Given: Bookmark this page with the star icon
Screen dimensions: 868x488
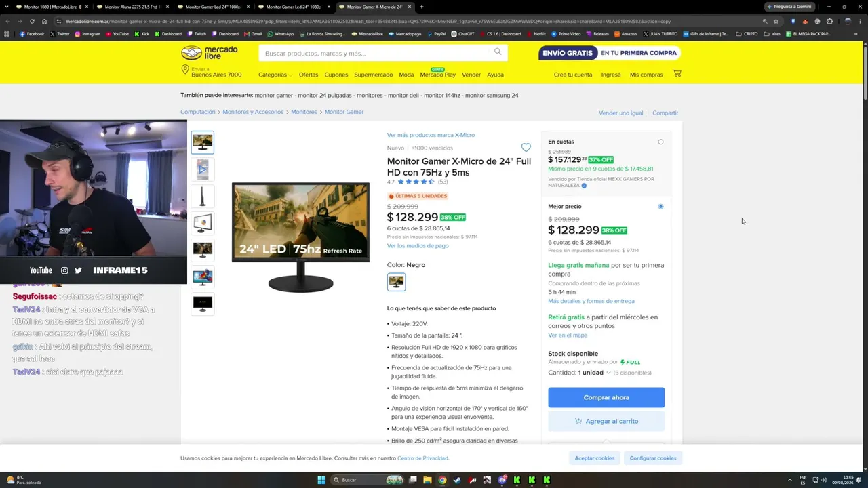Looking at the screenshot, I should click(776, 21).
